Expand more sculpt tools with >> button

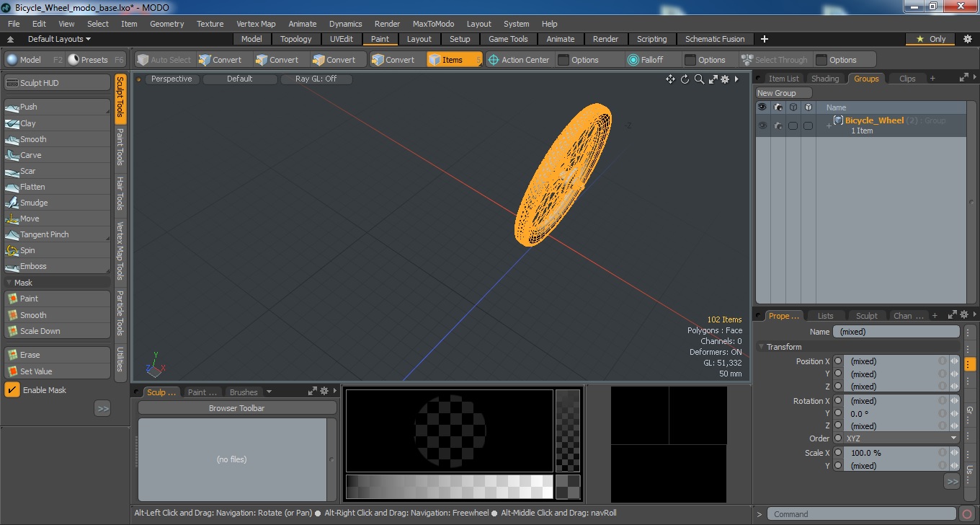(x=102, y=409)
